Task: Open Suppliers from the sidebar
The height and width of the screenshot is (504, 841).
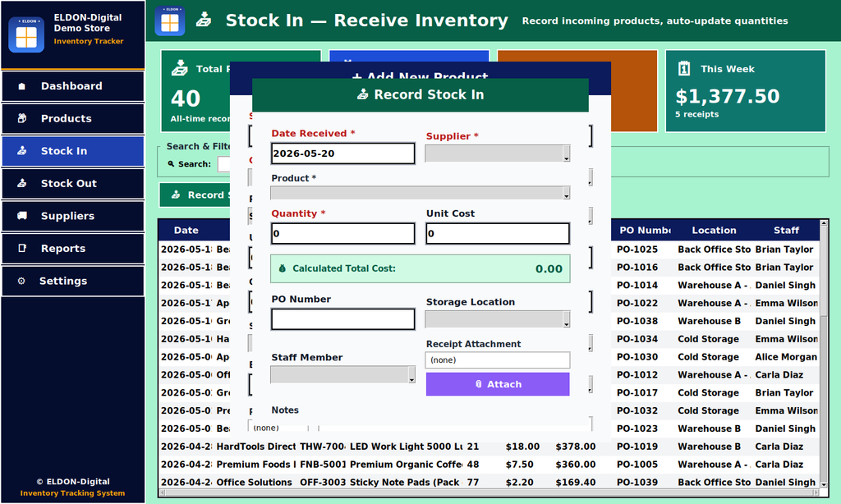Action: (72, 216)
